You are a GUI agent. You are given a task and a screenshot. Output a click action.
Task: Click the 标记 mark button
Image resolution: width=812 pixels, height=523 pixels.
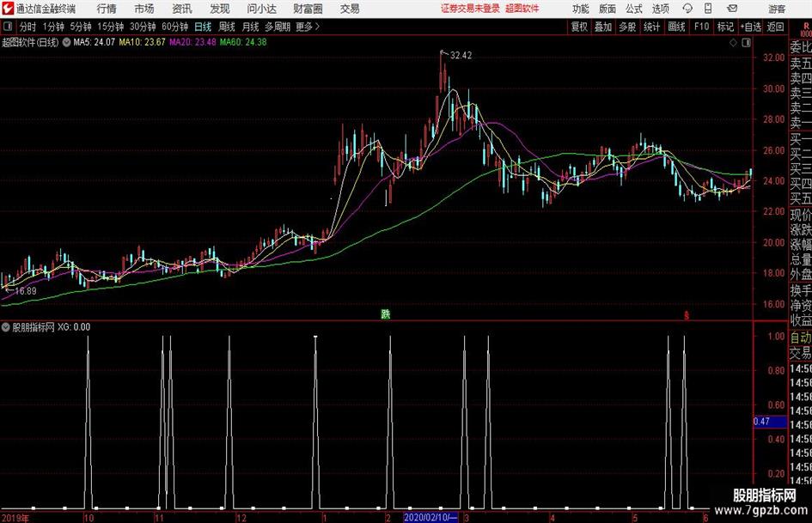tap(725, 27)
